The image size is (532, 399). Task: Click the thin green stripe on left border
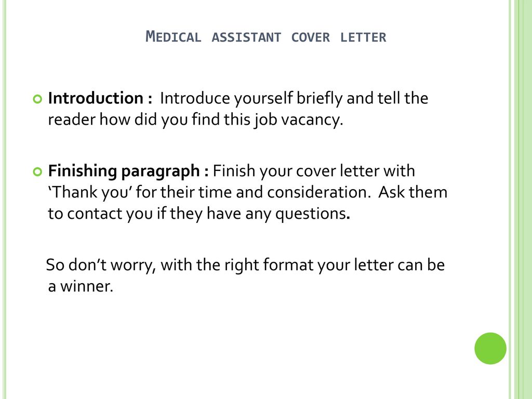(x=4, y=199)
